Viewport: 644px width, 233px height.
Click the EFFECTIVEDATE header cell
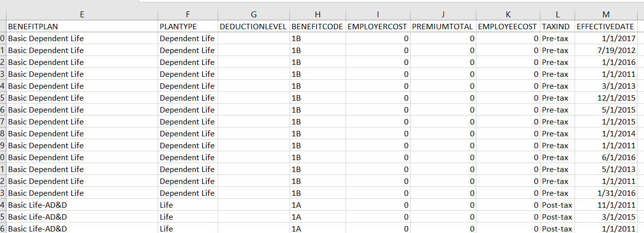(606, 26)
